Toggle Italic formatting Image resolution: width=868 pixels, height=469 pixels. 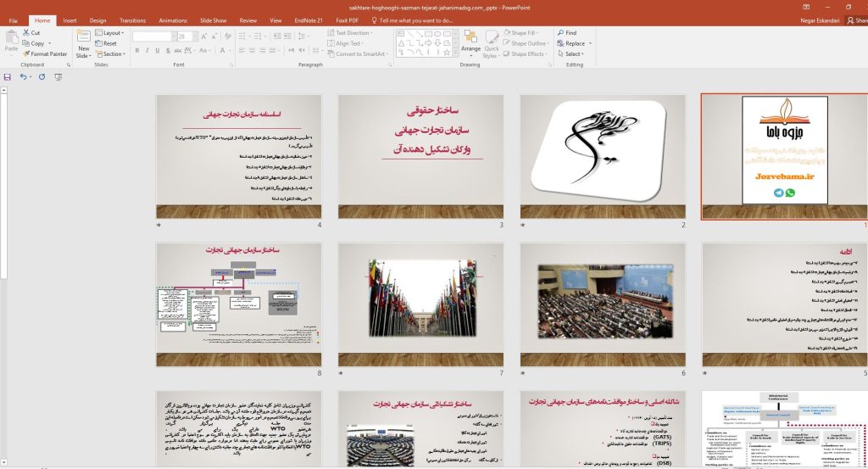tap(147, 50)
